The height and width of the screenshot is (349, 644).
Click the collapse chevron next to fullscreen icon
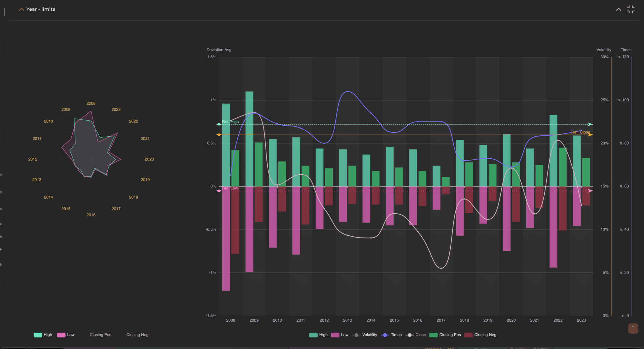(x=618, y=9)
